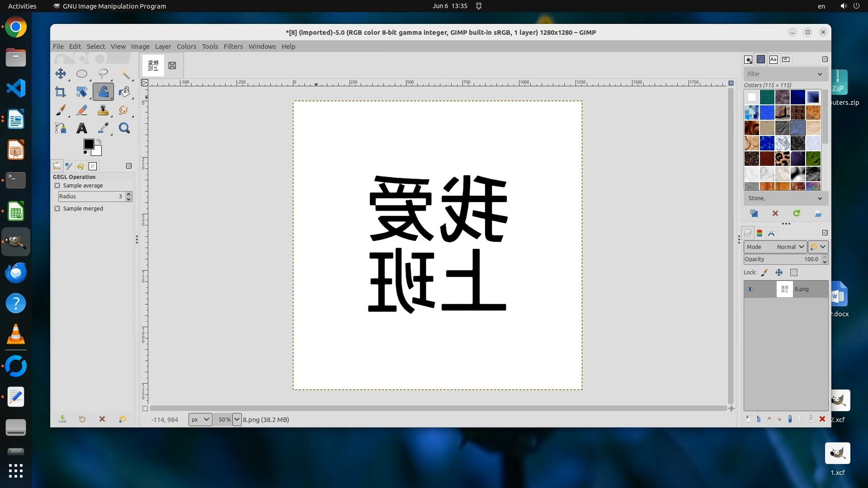Select the Text tool
Image resolution: width=868 pixels, height=488 pixels.
81,128
